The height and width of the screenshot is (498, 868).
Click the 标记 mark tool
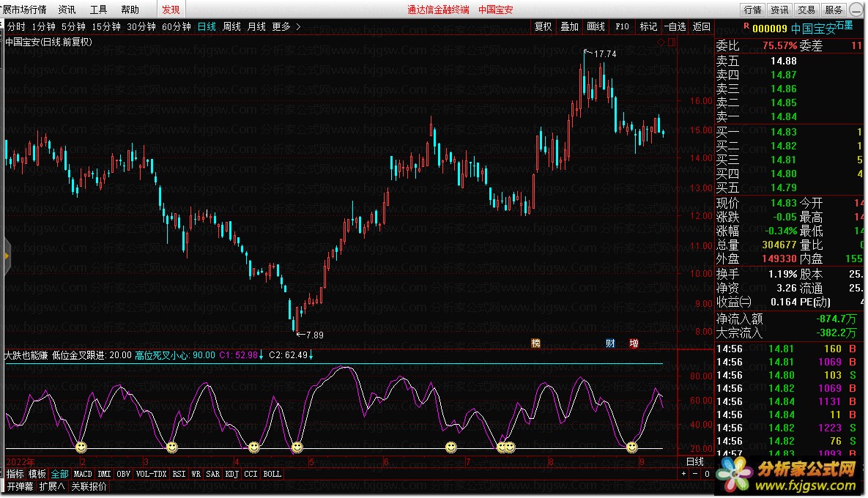(648, 26)
